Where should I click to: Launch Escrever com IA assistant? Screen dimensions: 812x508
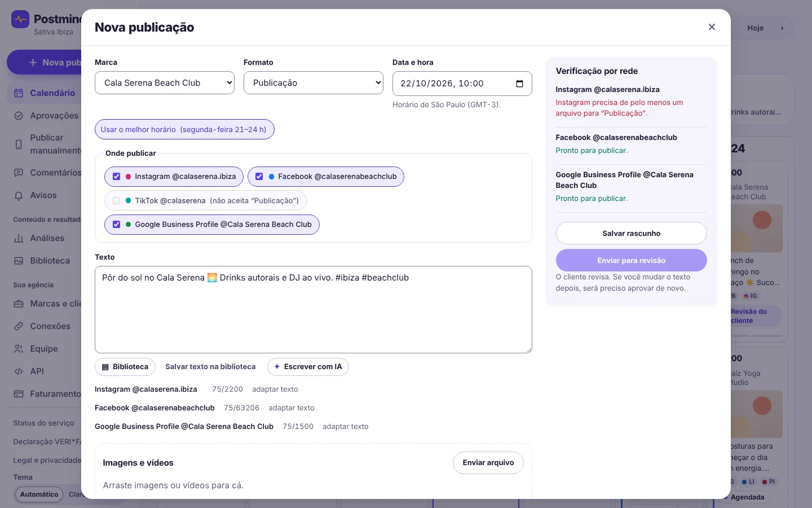[308, 367]
